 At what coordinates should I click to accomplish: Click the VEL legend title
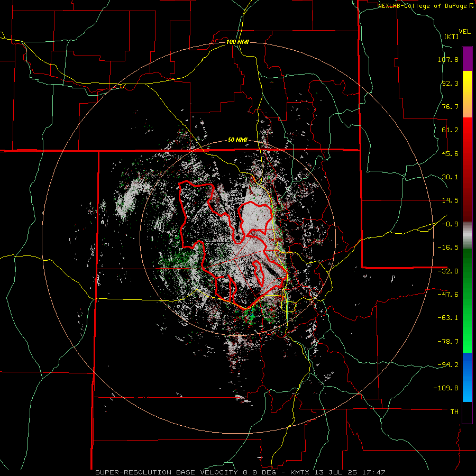click(x=464, y=32)
